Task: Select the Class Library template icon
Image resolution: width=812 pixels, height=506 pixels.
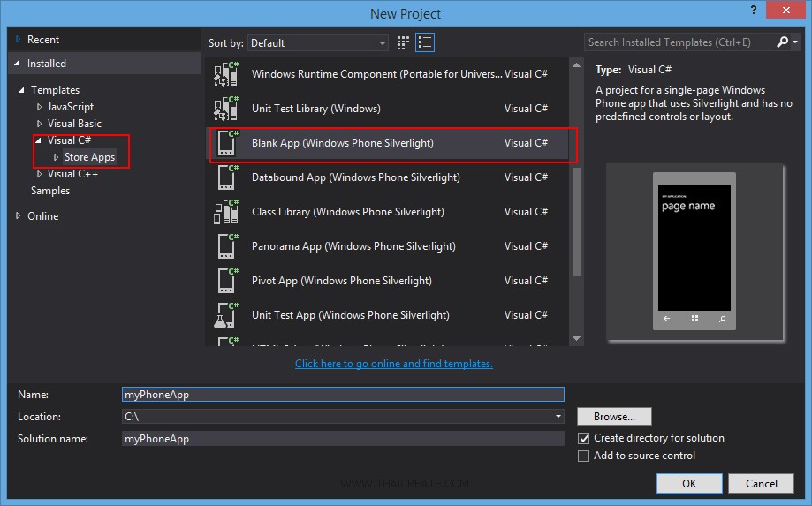Action: pos(226,212)
